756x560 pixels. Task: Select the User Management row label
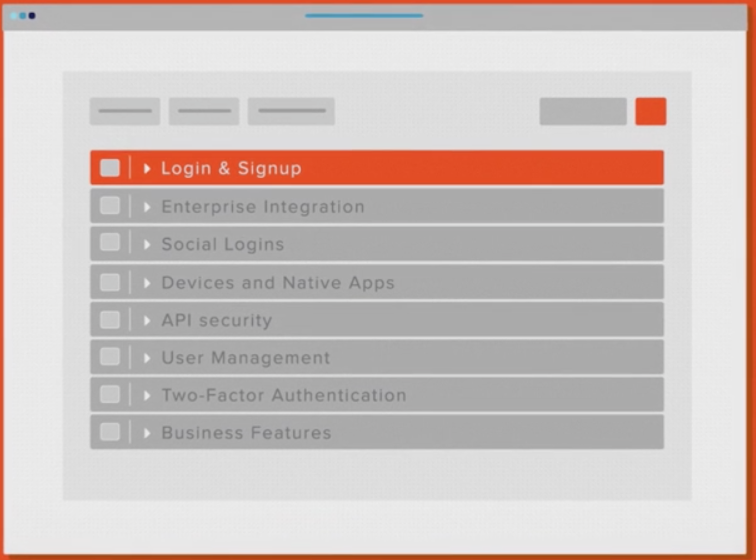[x=246, y=358]
